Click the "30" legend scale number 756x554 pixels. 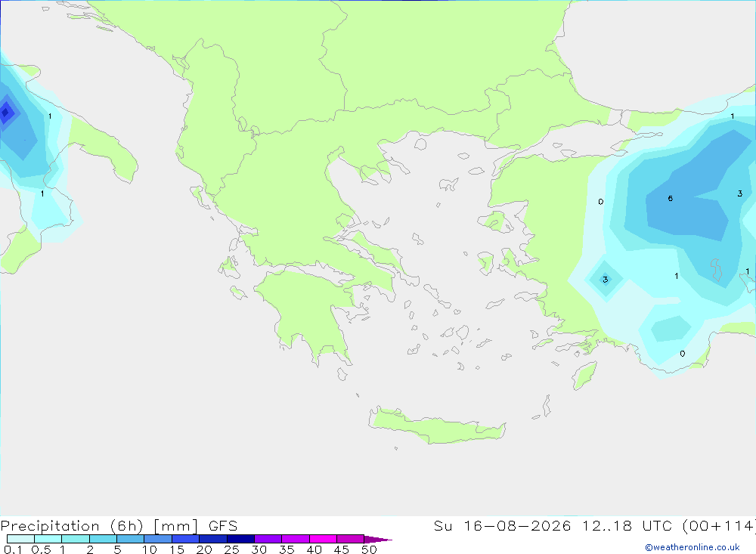pyautogui.click(x=259, y=549)
